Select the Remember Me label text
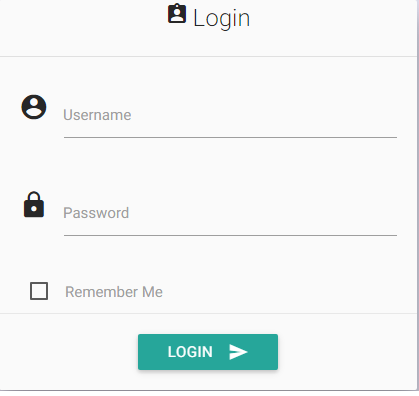 click(114, 292)
